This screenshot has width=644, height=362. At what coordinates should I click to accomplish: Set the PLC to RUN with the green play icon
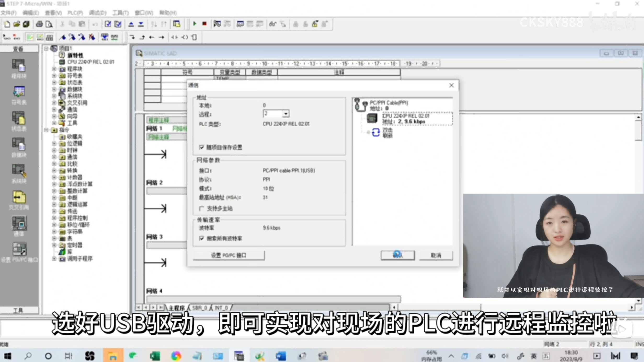click(x=195, y=24)
